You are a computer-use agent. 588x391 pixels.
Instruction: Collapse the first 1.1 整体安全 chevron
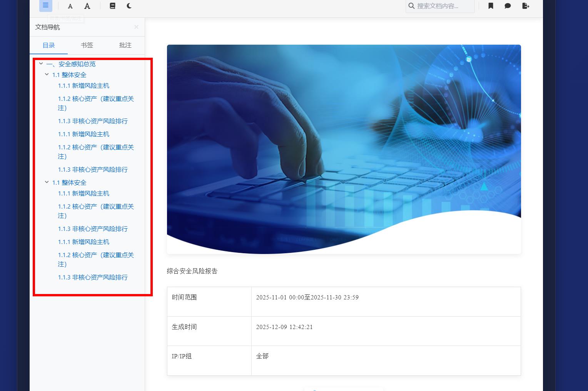point(47,75)
